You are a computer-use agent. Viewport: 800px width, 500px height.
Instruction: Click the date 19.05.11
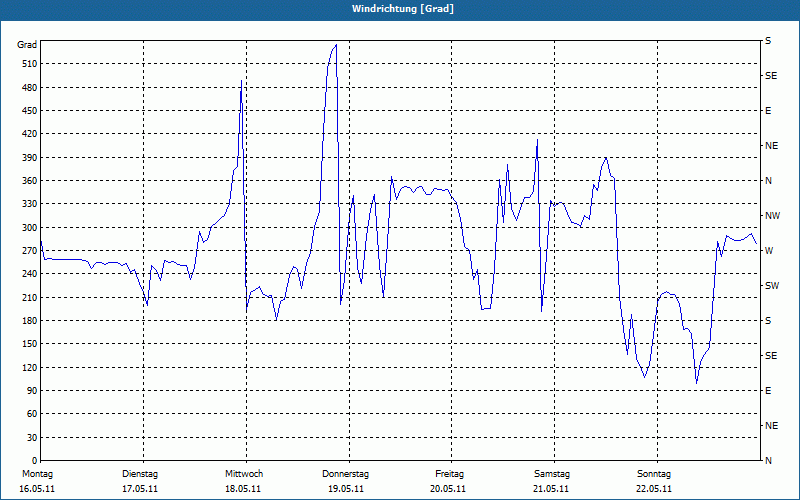coord(346,489)
